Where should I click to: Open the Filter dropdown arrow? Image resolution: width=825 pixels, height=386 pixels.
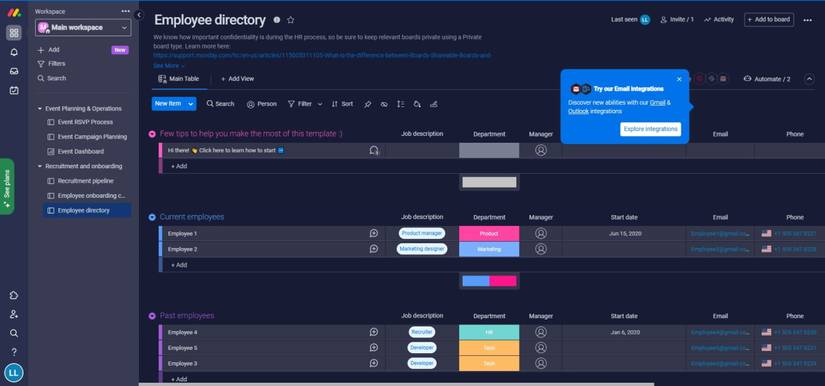pyautogui.click(x=320, y=104)
